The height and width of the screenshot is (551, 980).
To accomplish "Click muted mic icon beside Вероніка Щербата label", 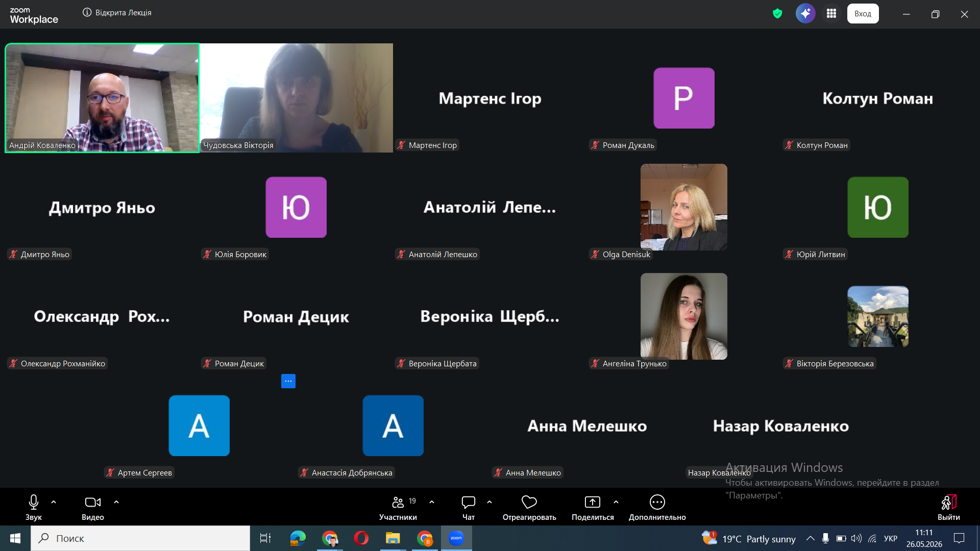I will tap(402, 364).
